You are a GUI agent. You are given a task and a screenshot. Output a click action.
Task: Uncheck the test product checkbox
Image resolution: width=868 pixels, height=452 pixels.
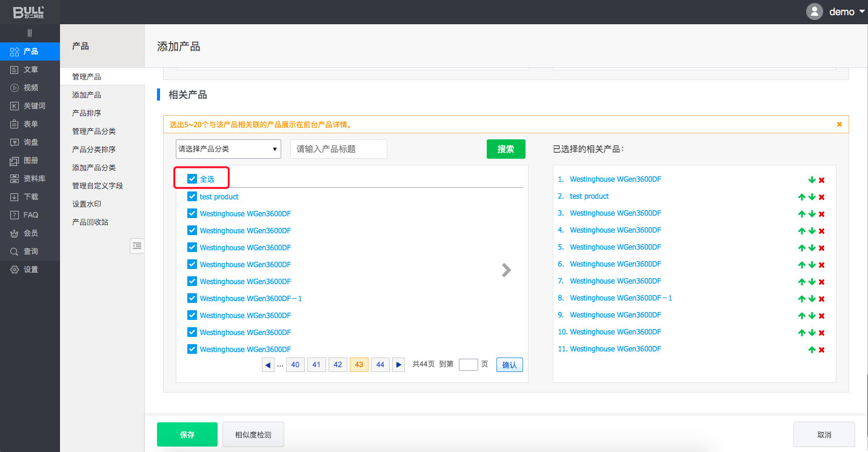pos(192,196)
